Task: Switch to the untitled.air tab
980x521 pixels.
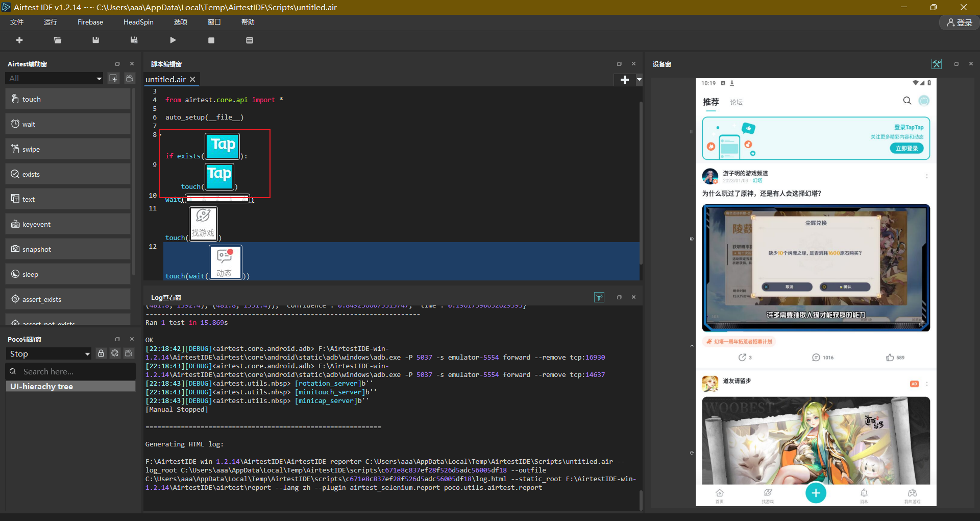Action: point(165,79)
